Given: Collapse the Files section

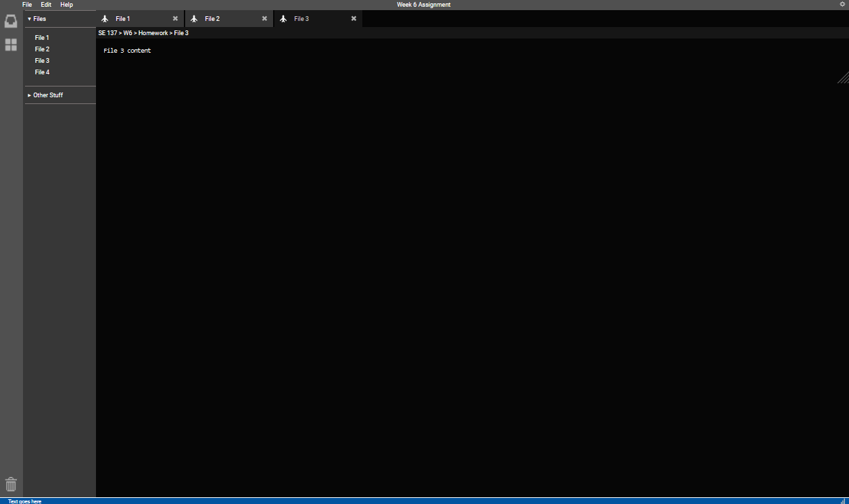Looking at the screenshot, I should pyautogui.click(x=60, y=19).
